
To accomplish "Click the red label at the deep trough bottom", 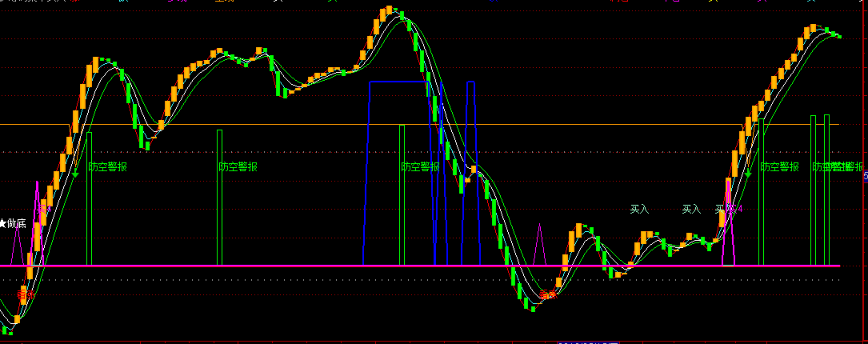I will pos(547,294).
